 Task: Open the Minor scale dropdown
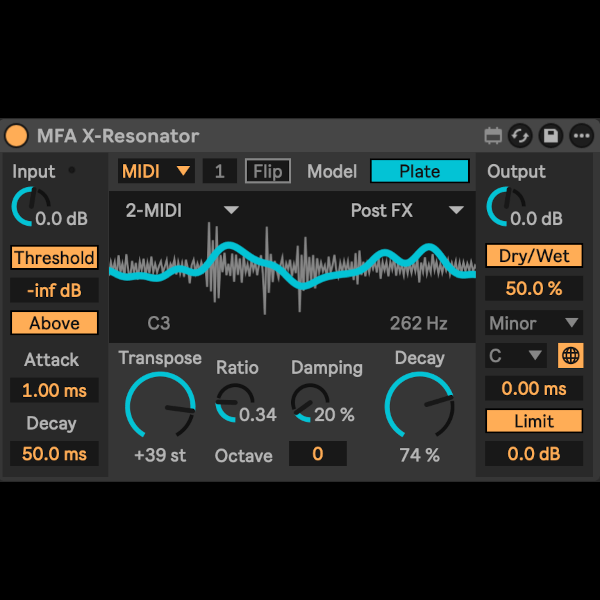pyautogui.click(x=534, y=323)
